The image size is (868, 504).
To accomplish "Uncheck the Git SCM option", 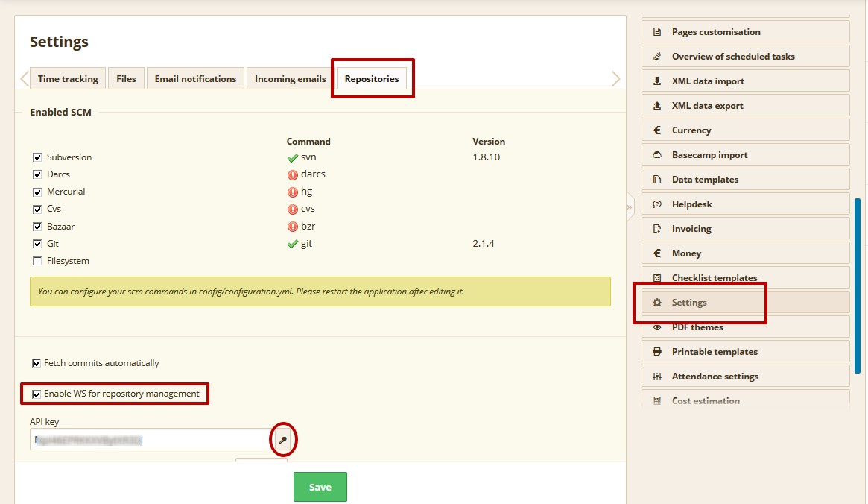I will coord(37,243).
